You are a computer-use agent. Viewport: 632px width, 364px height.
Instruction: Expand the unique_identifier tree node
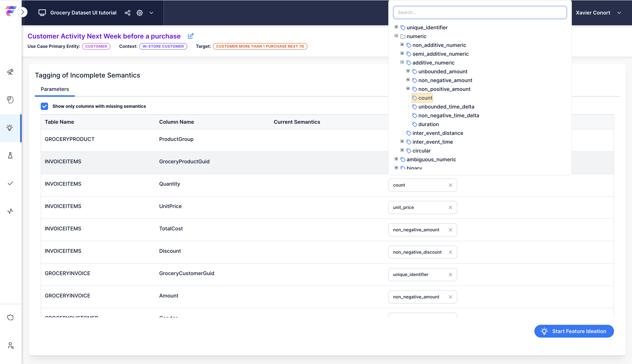pyautogui.click(x=396, y=27)
